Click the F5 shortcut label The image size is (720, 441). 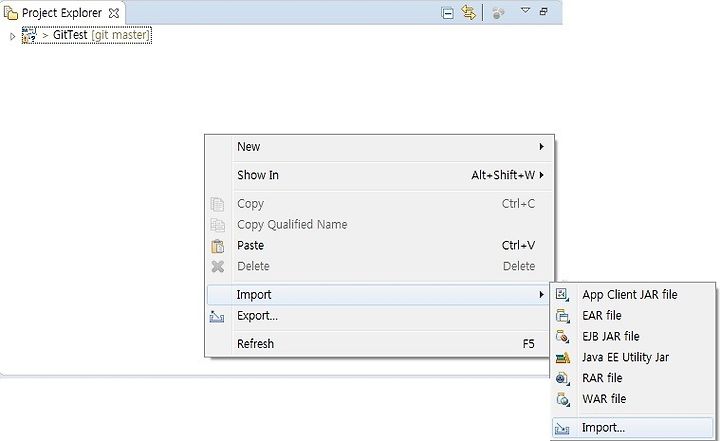click(529, 344)
